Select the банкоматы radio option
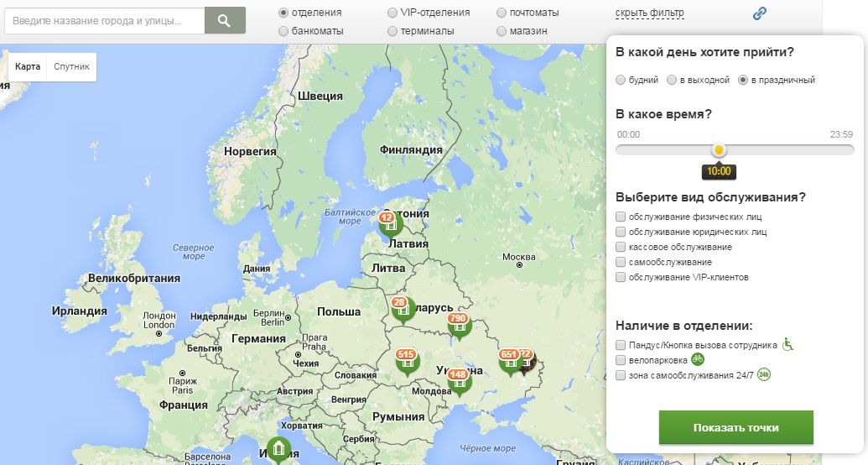The width and height of the screenshot is (868, 465). tap(283, 31)
